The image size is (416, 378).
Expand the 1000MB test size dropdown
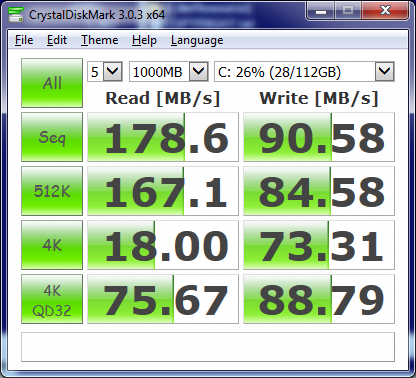point(198,71)
